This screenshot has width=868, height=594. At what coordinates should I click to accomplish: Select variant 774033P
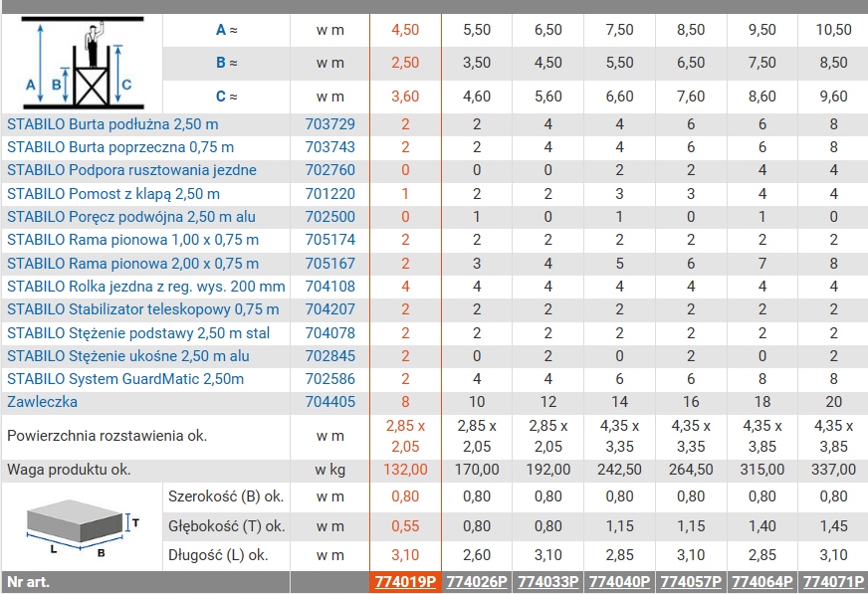pos(548,582)
